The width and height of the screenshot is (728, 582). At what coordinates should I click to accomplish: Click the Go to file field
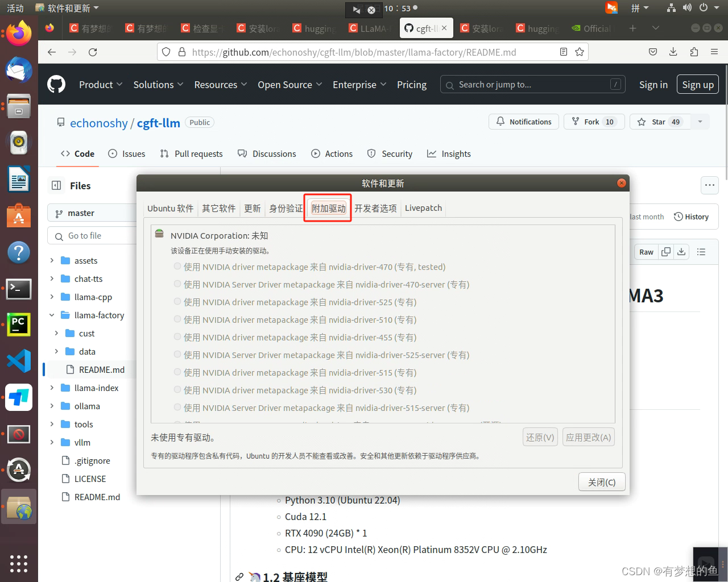coord(93,236)
